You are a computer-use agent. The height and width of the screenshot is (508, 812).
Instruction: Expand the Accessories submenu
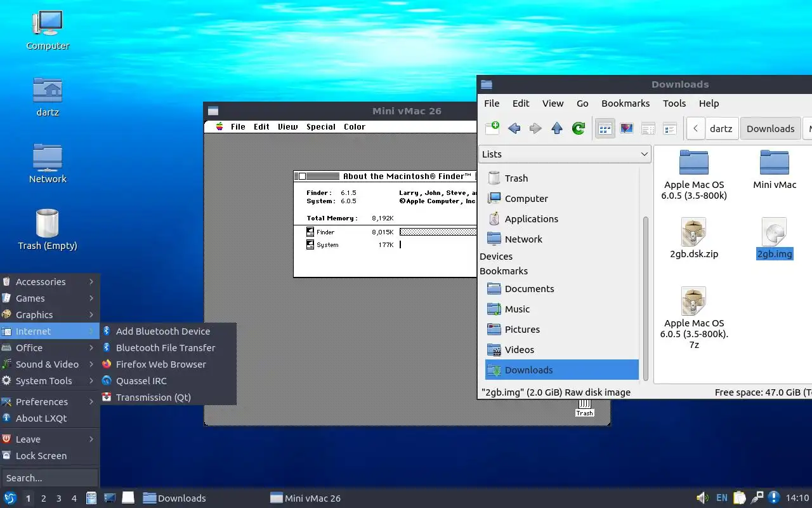click(x=50, y=282)
